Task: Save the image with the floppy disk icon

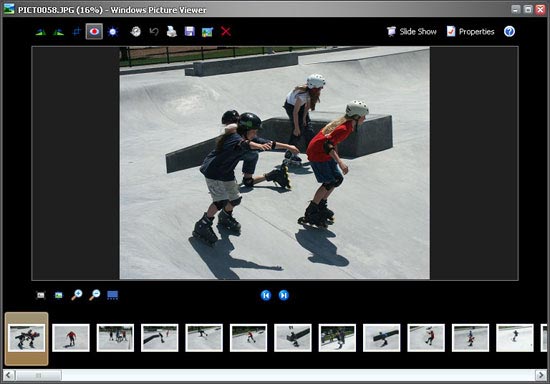Action: point(190,32)
